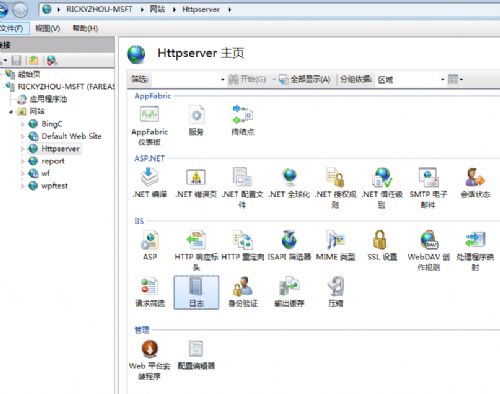Open the SMTP e-mail feature
The image size is (500, 394).
tap(428, 188)
